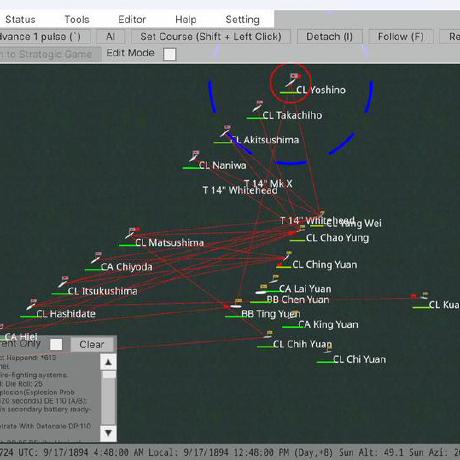This screenshot has width=460, height=460.
Task: Click the CL Yoshino label
Action: coord(321,90)
